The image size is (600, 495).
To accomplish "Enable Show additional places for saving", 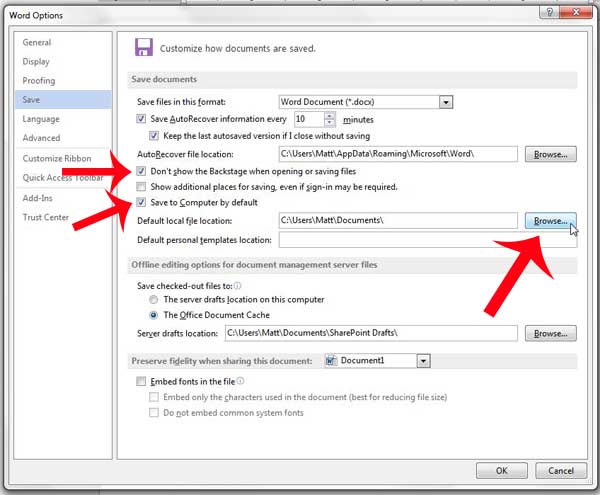I will tap(141, 187).
